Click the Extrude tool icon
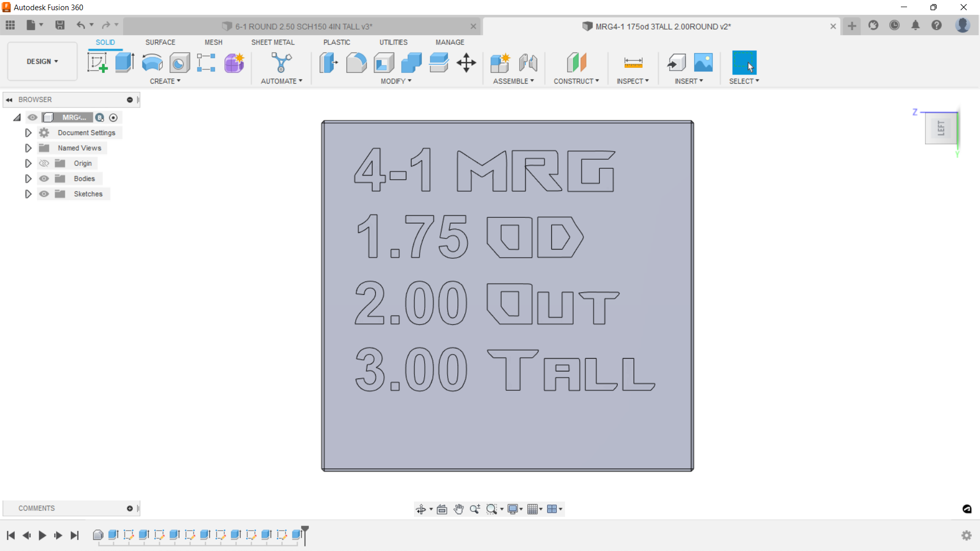Viewport: 980px width, 551px height. (124, 63)
